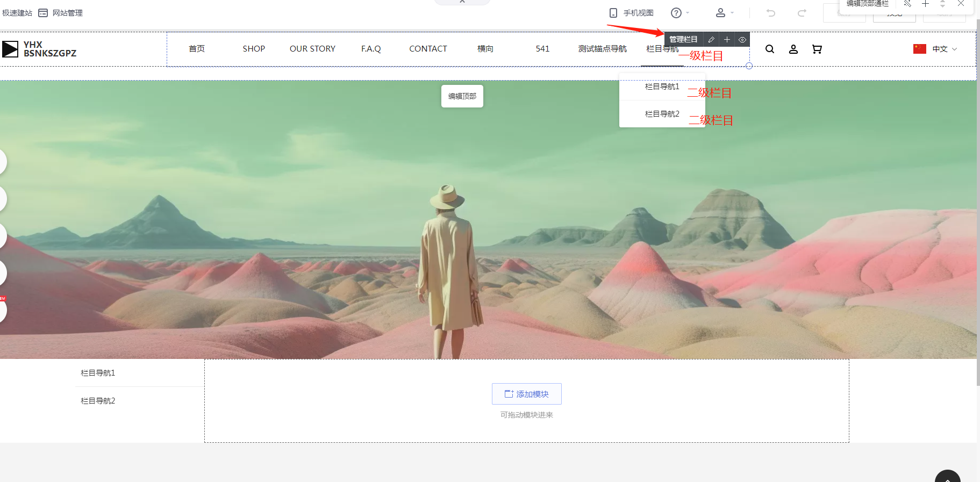
Task: Select the OUR STORY navigation item
Action: point(312,49)
